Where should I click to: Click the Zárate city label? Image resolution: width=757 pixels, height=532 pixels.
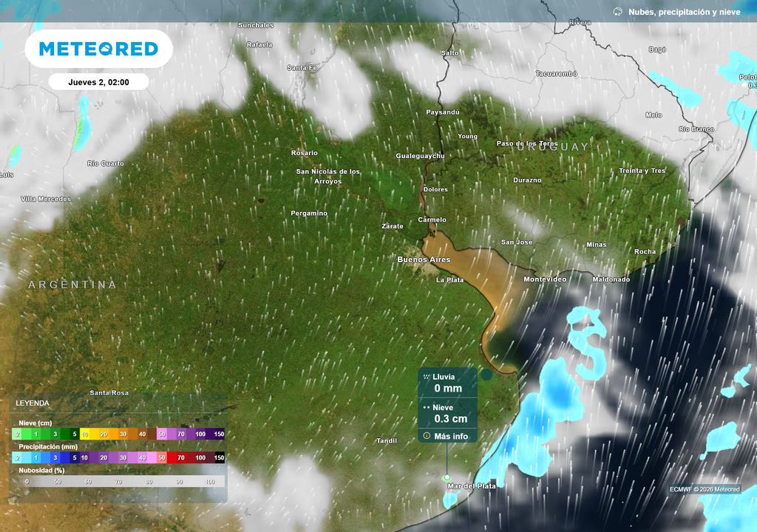393,226
